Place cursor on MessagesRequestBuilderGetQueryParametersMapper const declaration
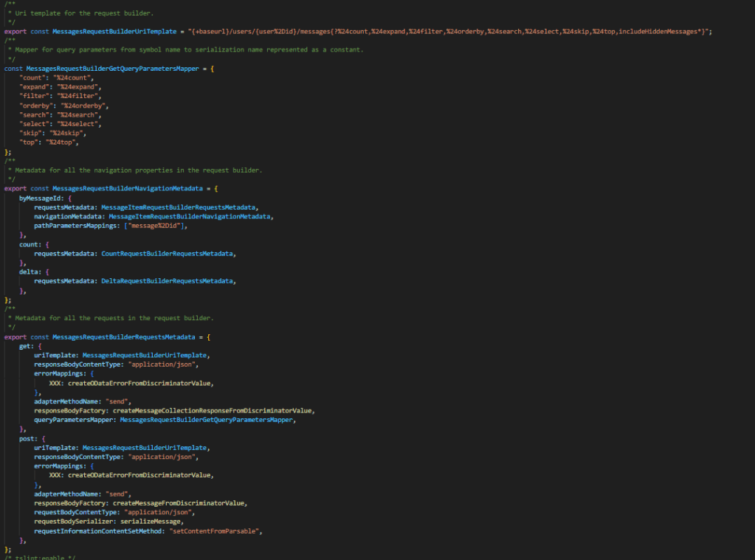 pyautogui.click(x=112, y=68)
